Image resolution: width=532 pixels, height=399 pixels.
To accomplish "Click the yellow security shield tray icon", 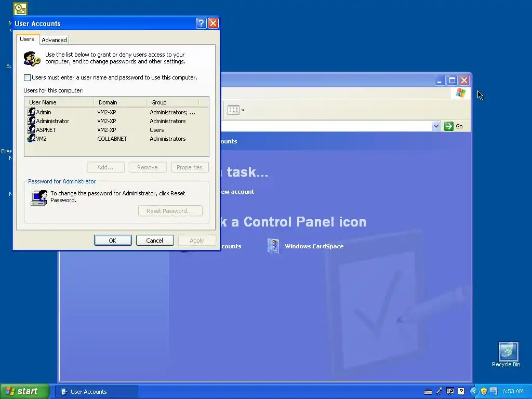I will [484, 391].
